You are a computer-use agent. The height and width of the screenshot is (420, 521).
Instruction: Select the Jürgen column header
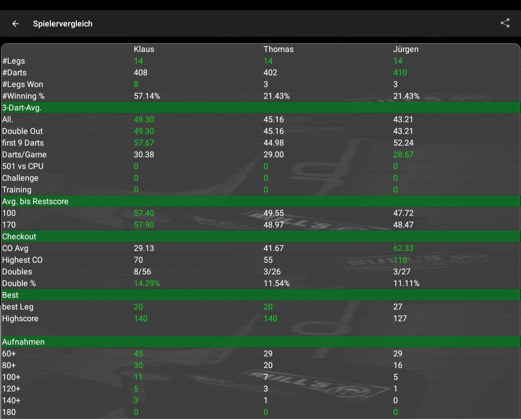point(406,49)
